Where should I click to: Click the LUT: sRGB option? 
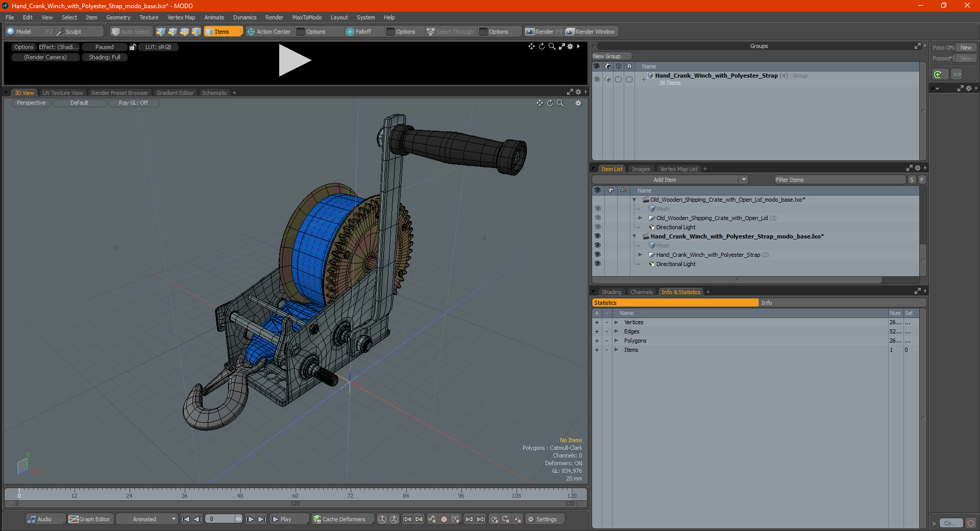(158, 47)
